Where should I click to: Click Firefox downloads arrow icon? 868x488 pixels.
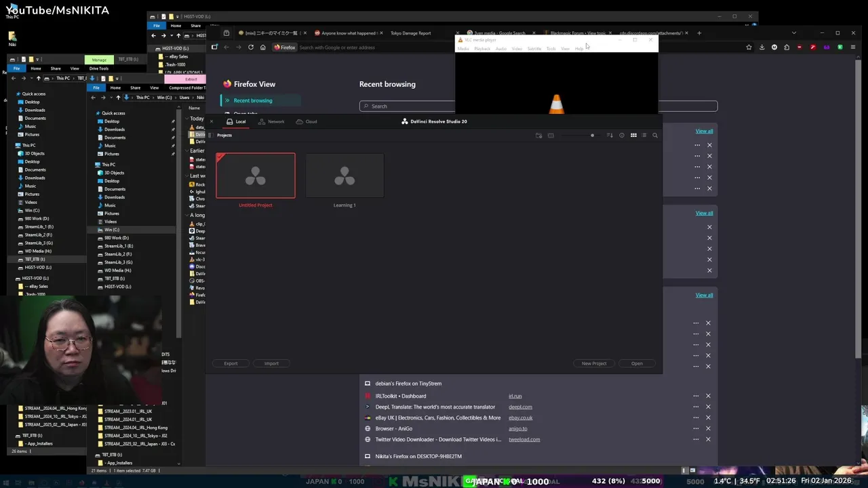762,47
